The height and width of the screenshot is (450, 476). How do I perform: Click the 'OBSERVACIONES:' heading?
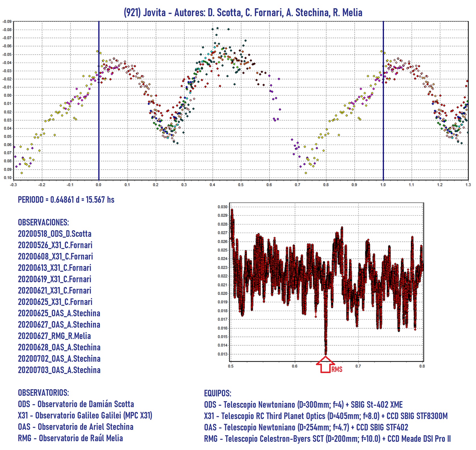click(x=43, y=222)
